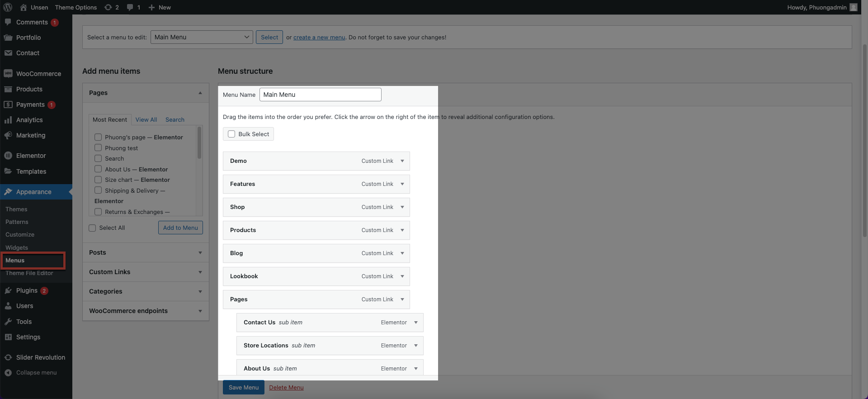Check the Phuong's page — Elementor checkbox
Viewport: 868px width, 399px height.
click(98, 137)
